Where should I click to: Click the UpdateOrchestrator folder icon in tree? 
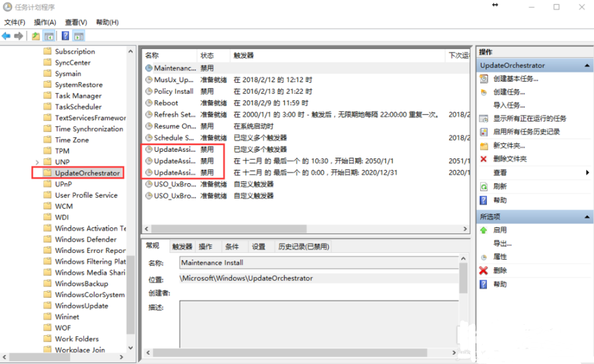tap(47, 173)
